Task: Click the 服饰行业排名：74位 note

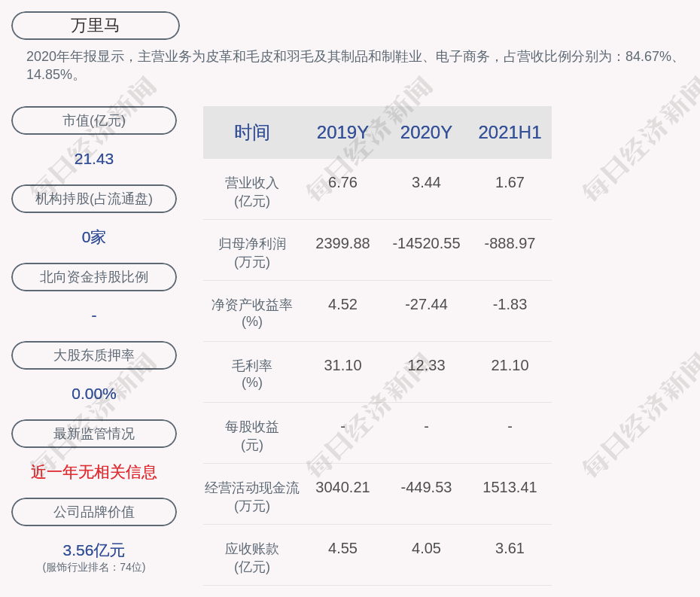Action: click(x=94, y=567)
